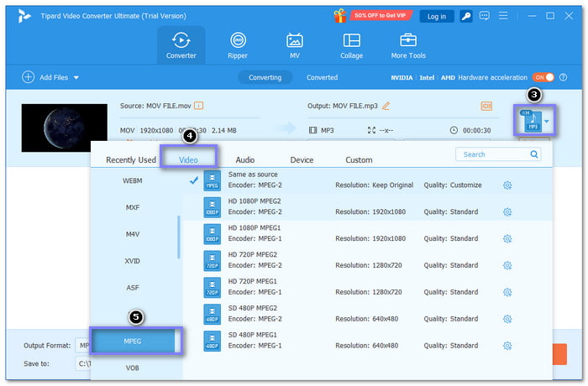Open source file info icon
This screenshot has height=386, width=588.
(199, 106)
